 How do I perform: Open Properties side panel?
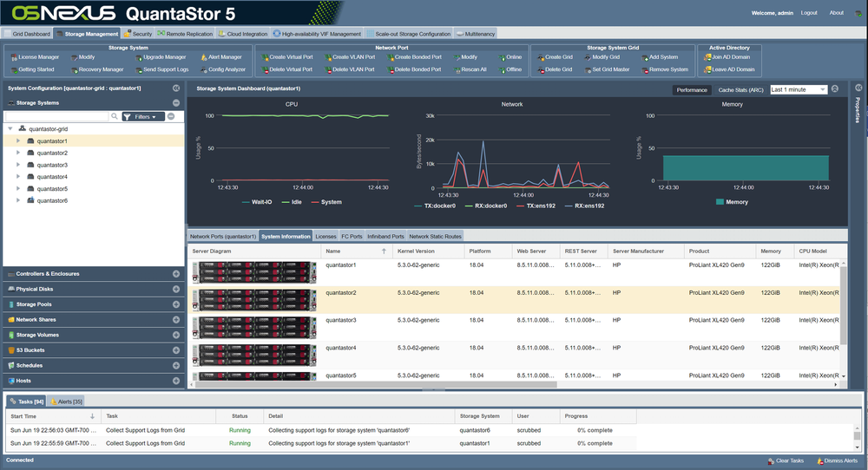coord(858,109)
